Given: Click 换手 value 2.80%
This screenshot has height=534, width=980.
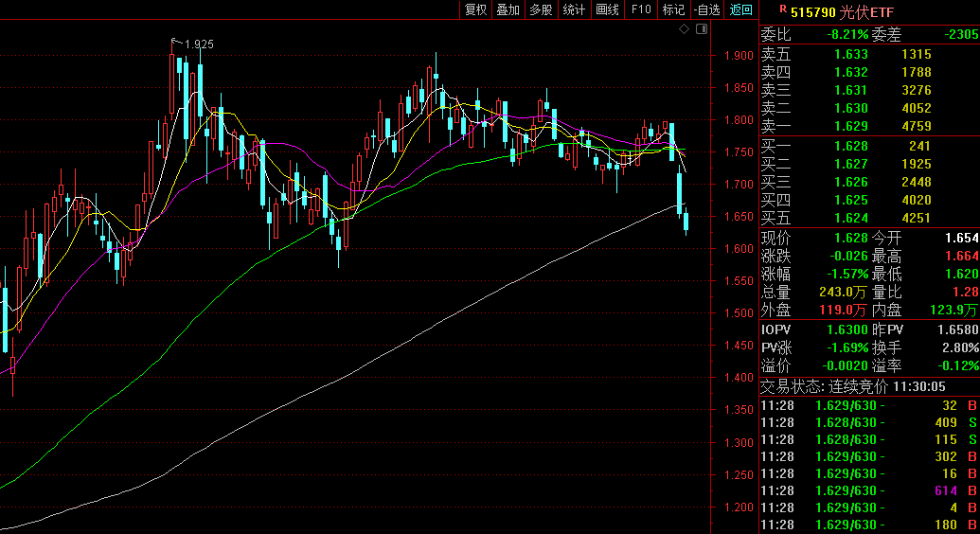Looking at the screenshot, I should click(x=961, y=347).
